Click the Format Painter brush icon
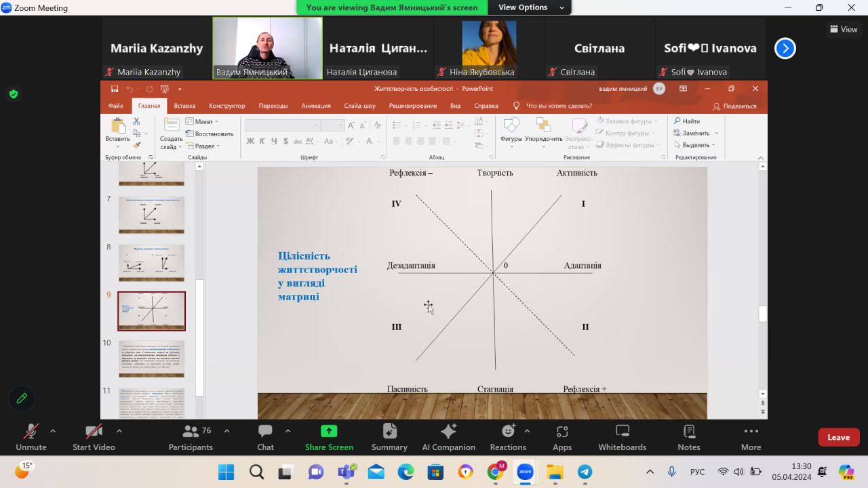The image size is (868, 488). [136, 145]
